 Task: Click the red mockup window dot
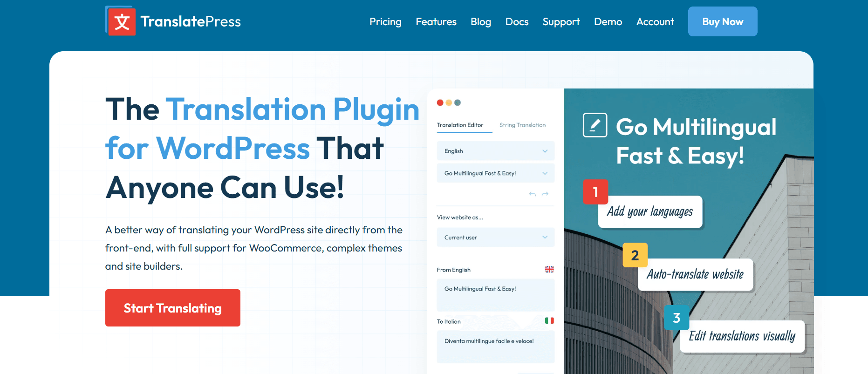pos(440,102)
